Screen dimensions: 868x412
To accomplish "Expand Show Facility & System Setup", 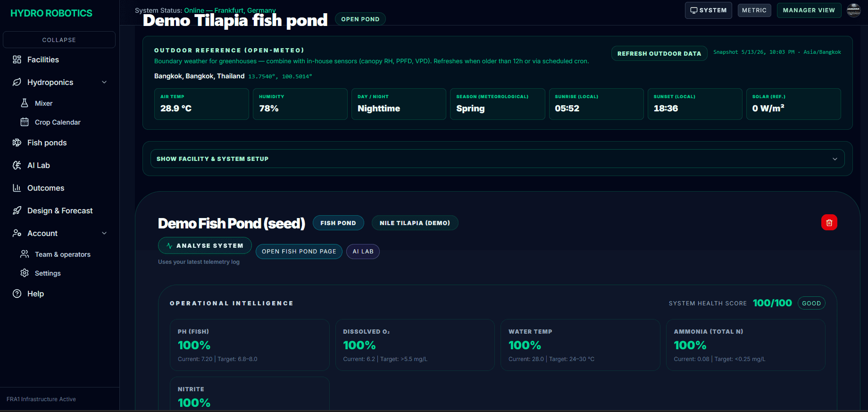I will [498, 159].
